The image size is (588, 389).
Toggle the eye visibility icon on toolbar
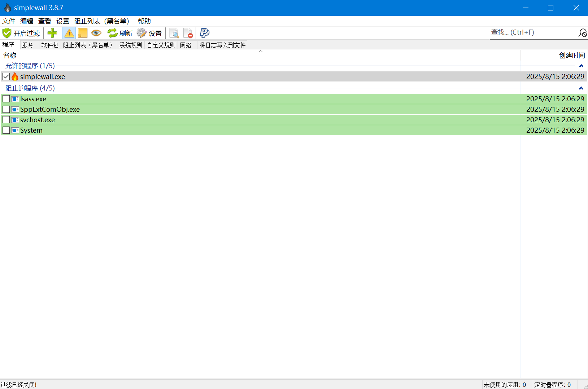click(96, 33)
